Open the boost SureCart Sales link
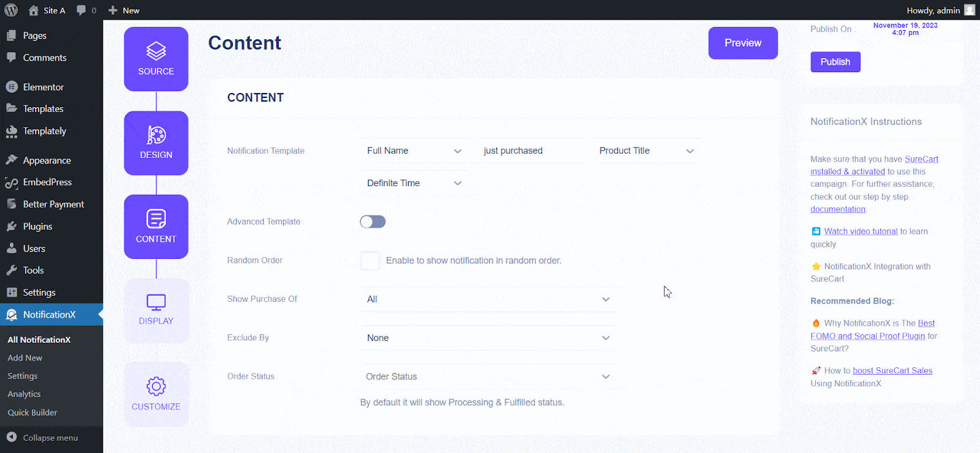Image resolution: width=980 pixels, height=453 pixels. pyautogui.click(x=892, y=370)
